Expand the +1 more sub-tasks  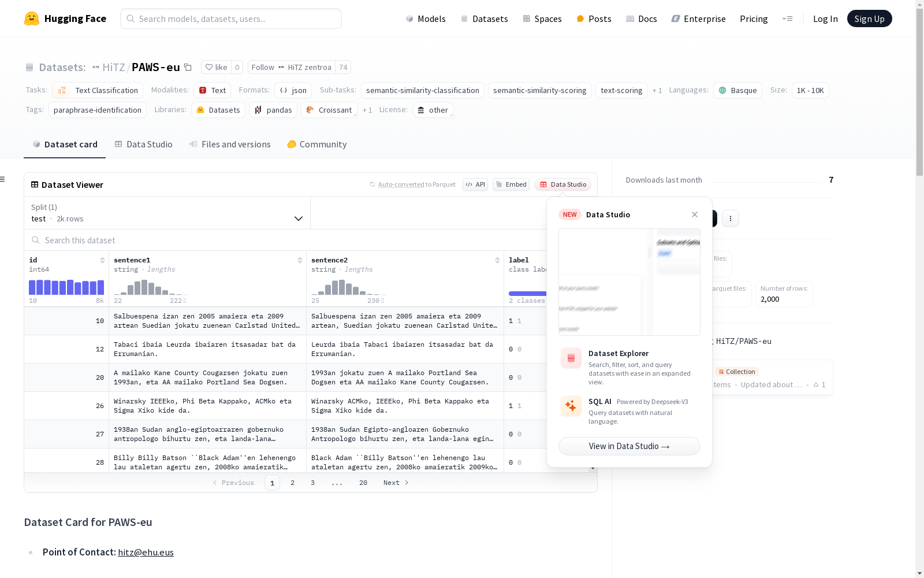pos(657,91)
